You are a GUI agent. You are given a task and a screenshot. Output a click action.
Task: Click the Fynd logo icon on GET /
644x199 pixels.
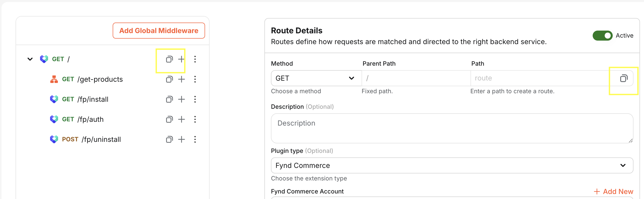pos(44,59)
